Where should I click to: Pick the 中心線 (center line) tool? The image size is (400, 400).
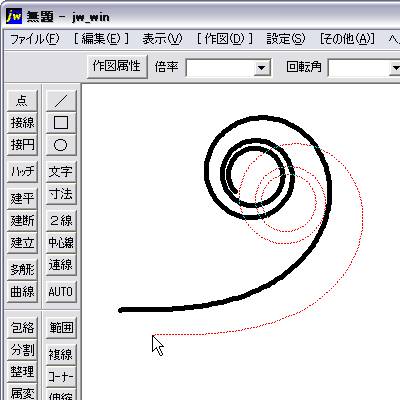pos(61,242)
